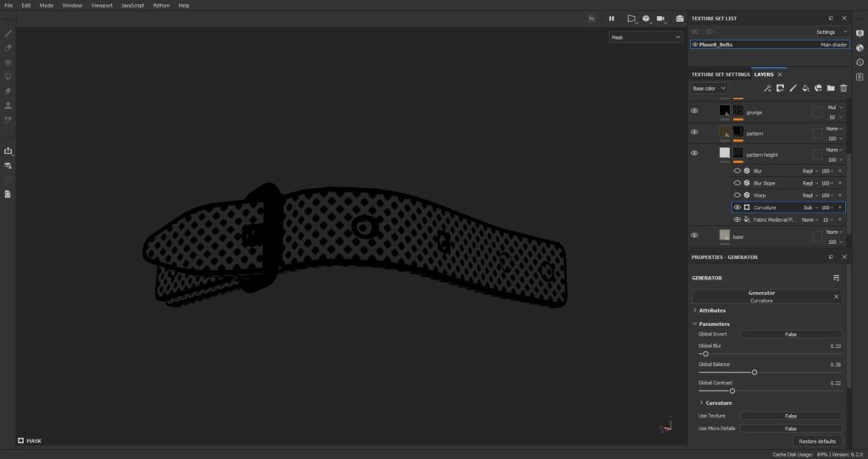Toggle symmetry-off icon in viewport toolbar

click(x=591, y=19)
